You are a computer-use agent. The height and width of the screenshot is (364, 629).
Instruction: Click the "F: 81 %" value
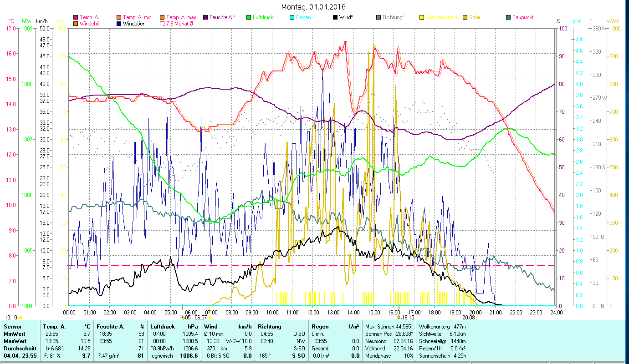(x=52, y=355)
